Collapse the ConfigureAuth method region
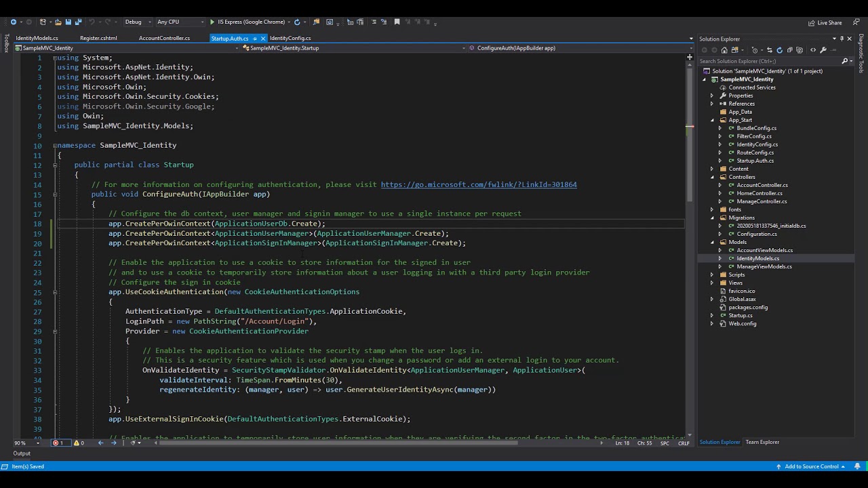868x488 pixels. click(x=55, y=194)
